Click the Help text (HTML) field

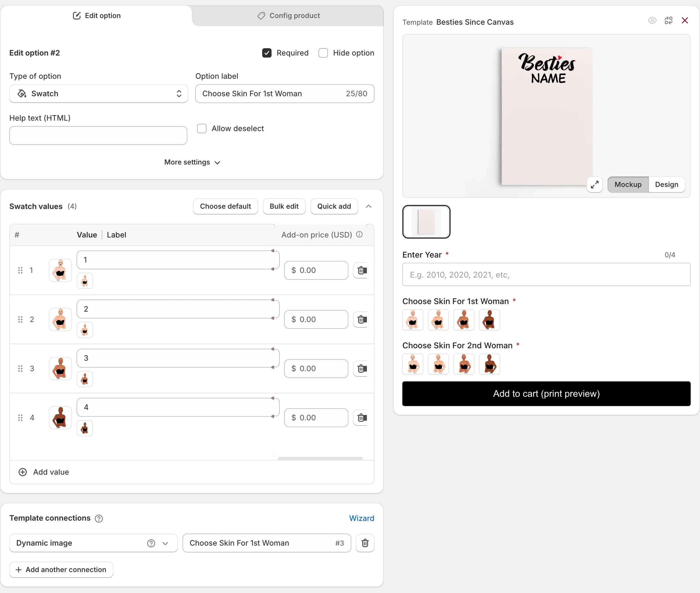[x=98, y=135]
